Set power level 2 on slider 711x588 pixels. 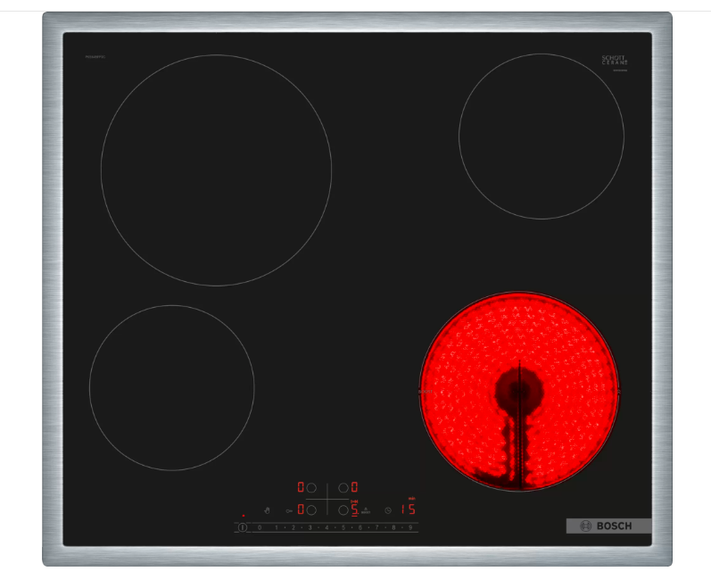pyautogui.click(x=293, y=527)
